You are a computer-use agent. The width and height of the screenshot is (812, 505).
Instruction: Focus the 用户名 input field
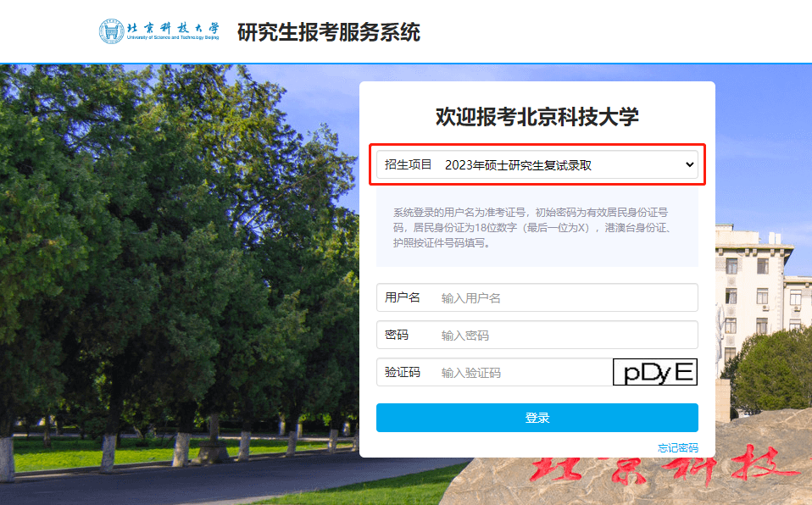click(x=537, y=297)
